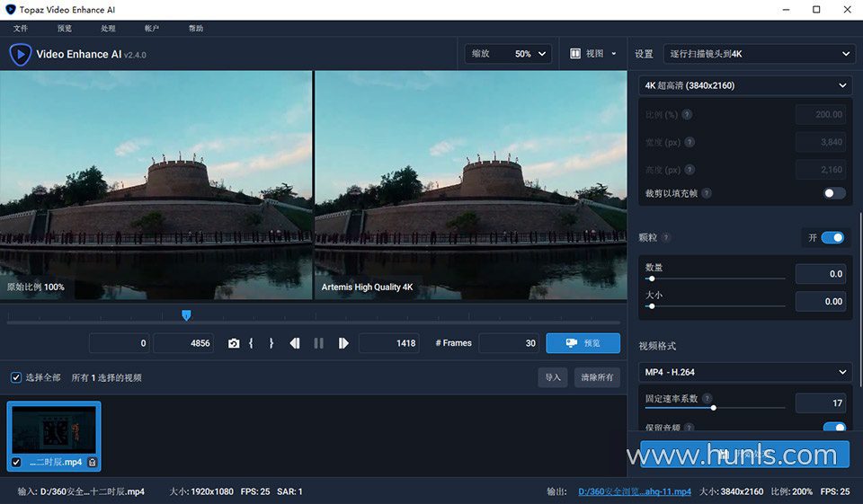Expand the 4K 超高清 resolution dropdown

click(744, 85)
